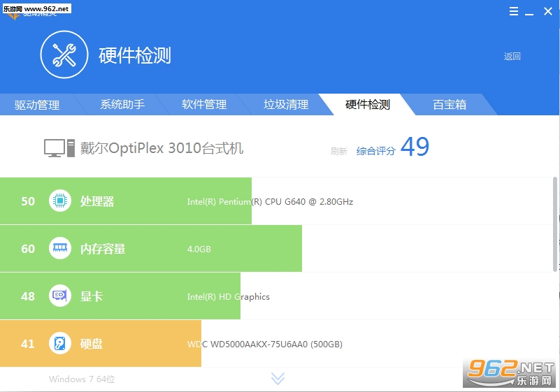Minimize the window
The height and width of the screenshot is (392, 560).
529,13
